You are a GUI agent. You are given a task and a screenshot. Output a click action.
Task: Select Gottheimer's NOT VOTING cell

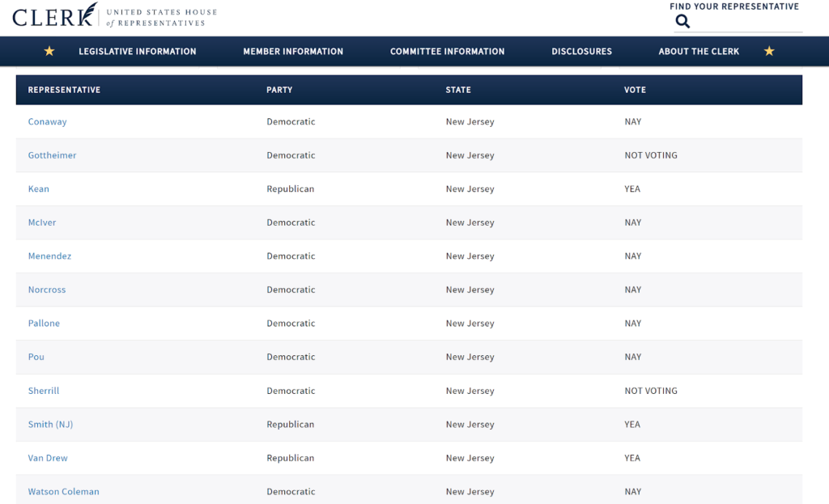tap(651, 155)
